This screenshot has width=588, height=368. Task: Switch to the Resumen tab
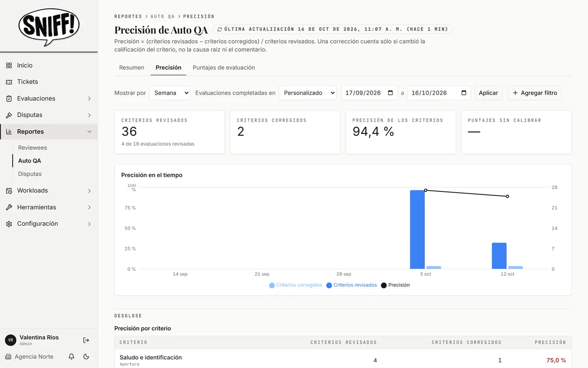132,68
